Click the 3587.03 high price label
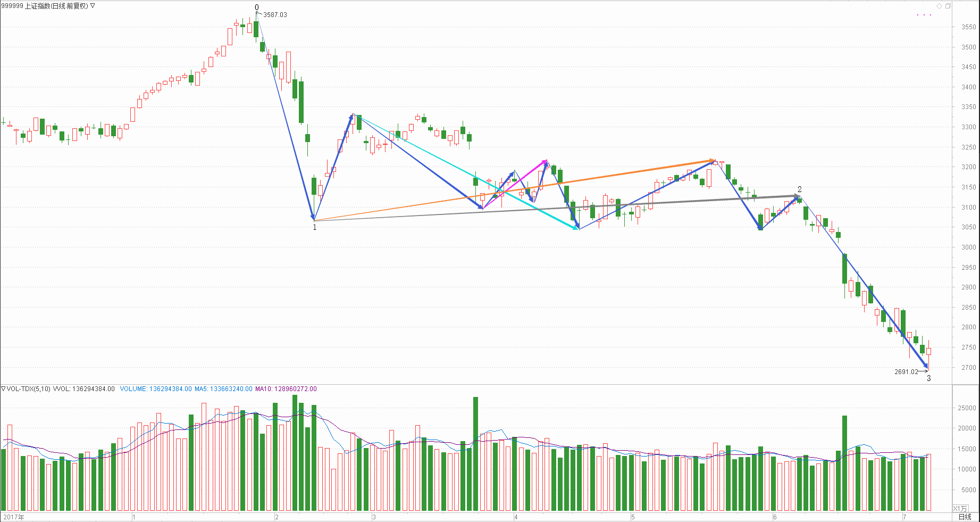980x522 pixels. pyautogui.click(x=275, y=15)
